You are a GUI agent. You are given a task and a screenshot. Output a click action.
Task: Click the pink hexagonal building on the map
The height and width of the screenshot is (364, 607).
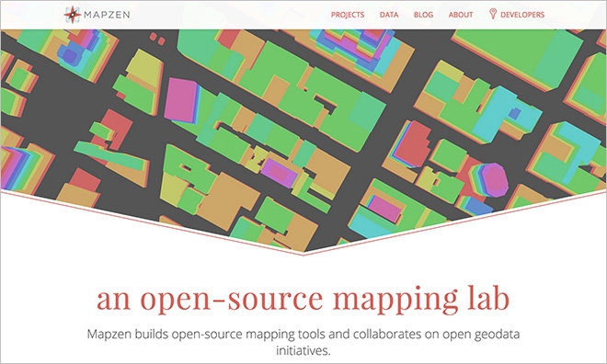495,180
